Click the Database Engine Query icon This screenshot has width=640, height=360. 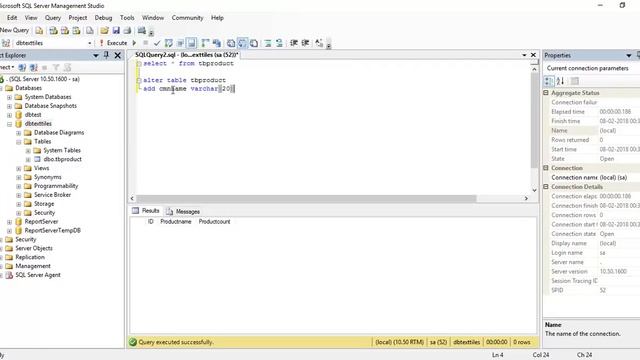(39, 31)
